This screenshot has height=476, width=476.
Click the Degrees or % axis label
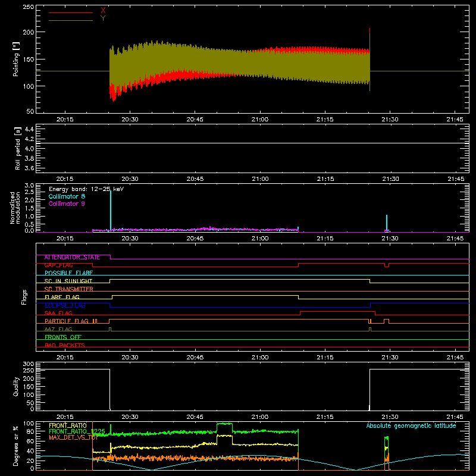click(16, 446)
